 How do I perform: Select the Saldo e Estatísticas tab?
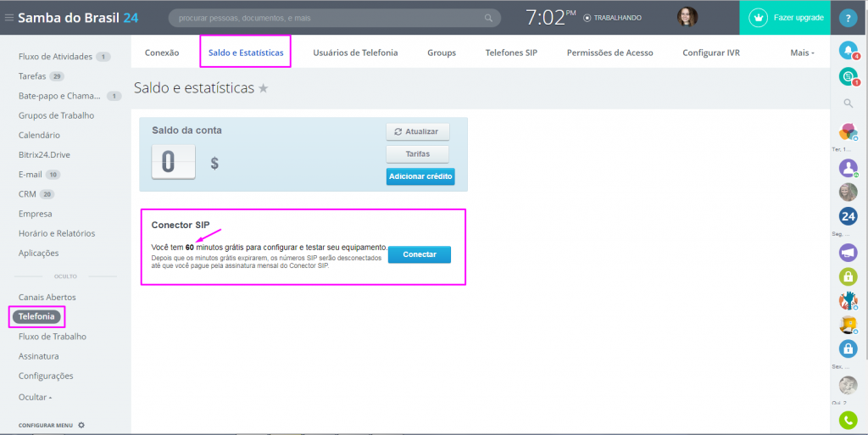[x=246, y=53]
